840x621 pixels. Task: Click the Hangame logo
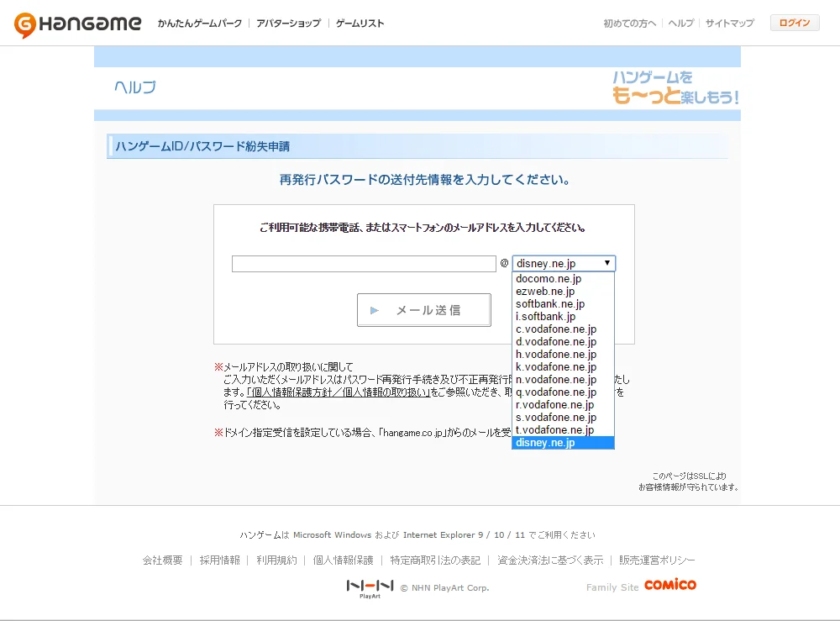click(77, 24)
